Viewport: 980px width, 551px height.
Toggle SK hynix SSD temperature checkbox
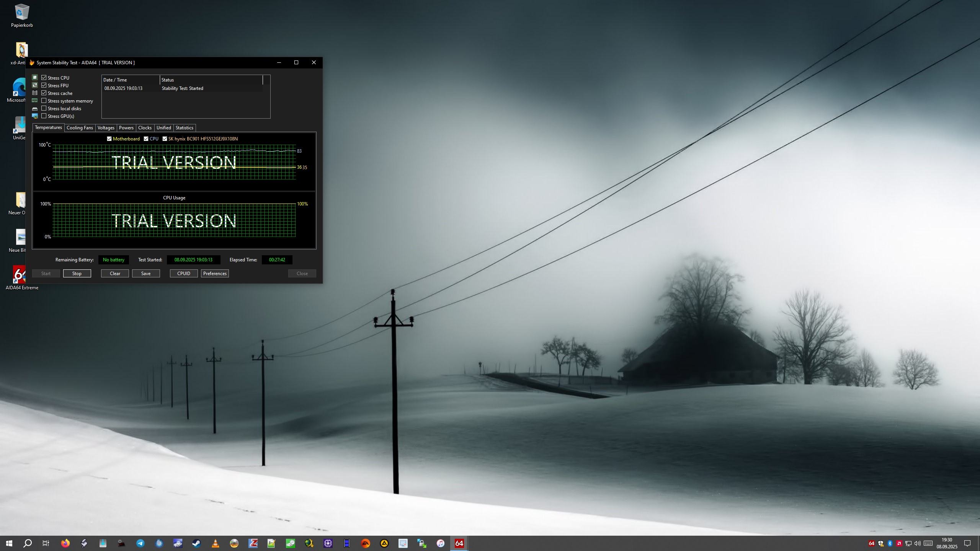tap(165, 139)
